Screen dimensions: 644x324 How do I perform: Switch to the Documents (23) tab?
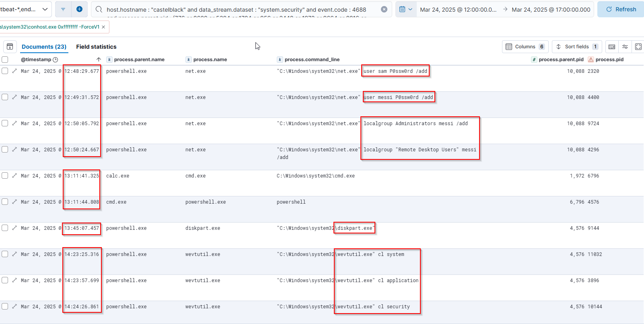point(44,47)
